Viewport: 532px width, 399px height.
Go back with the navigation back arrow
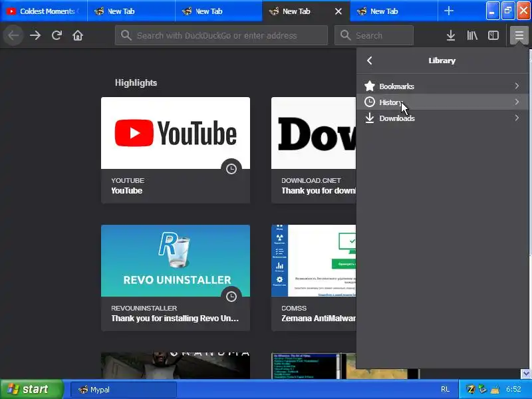click(13, 35)
